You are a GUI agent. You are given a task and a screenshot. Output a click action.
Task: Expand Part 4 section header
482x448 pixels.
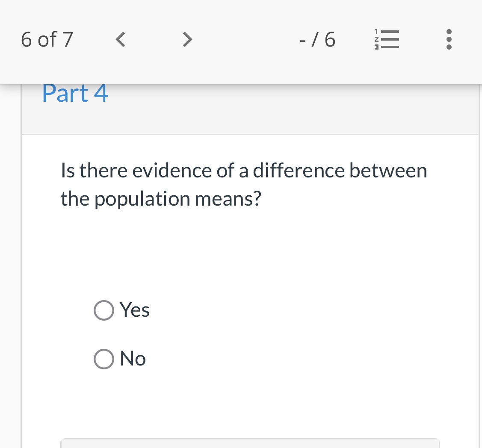click(x=75, y=93)
